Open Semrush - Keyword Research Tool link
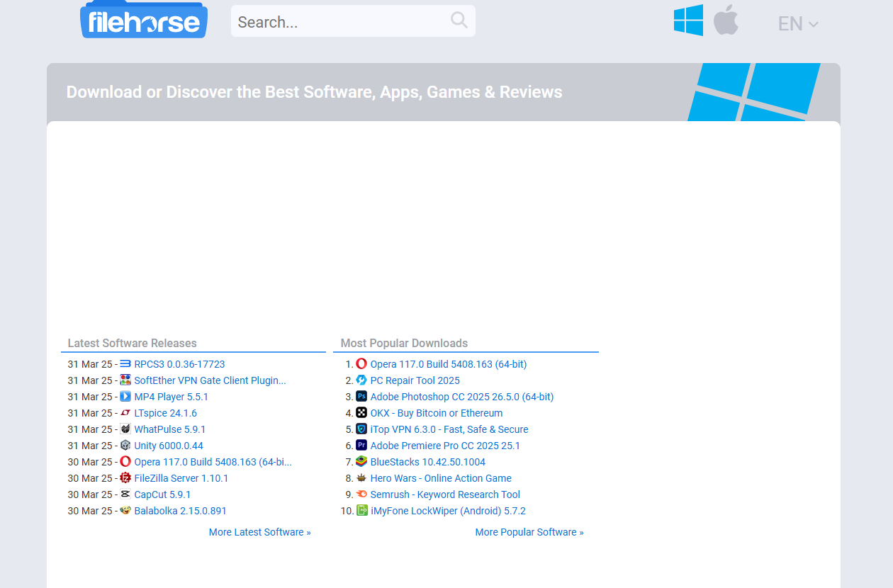This screenshot has width=893, height=588. pyautogui.click(x=445, y=494)
